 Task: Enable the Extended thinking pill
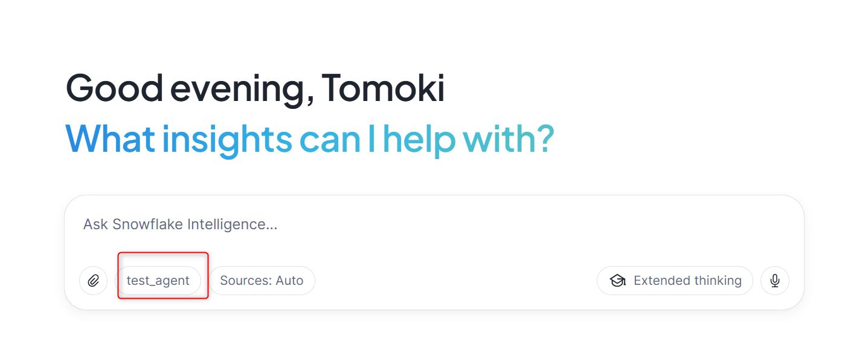click(675, 281)
